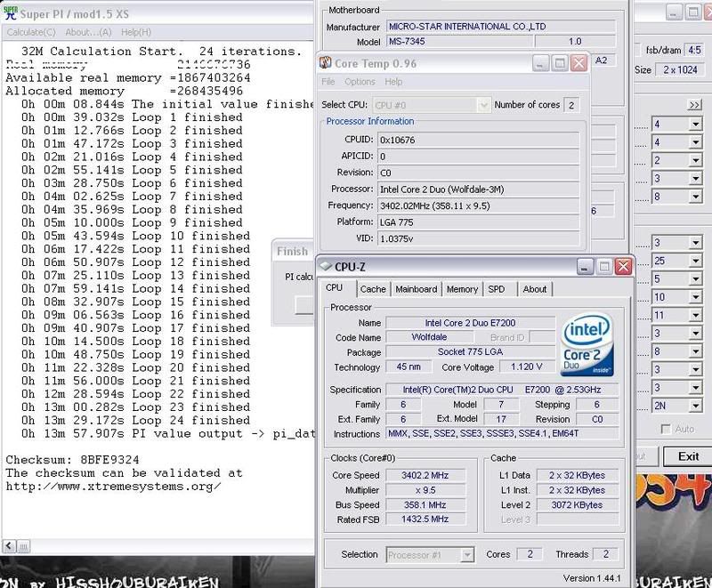
Task: Expand the dropdown showing value 25
Action: pyautogui.click(x=695, y=259)
